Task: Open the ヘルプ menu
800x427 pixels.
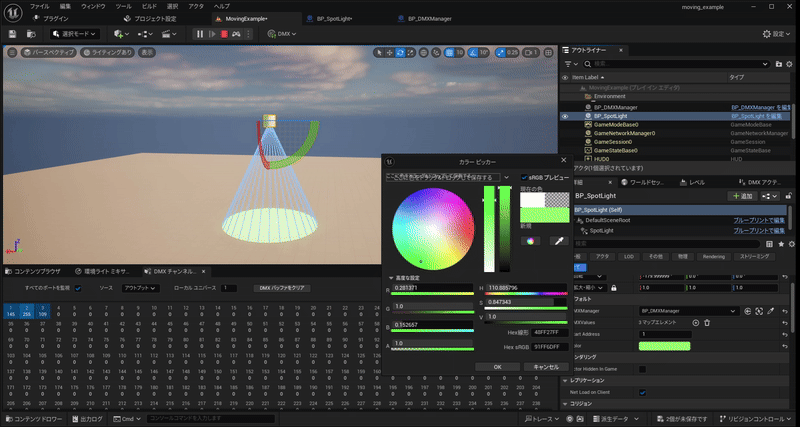Action: coord(221,7)
